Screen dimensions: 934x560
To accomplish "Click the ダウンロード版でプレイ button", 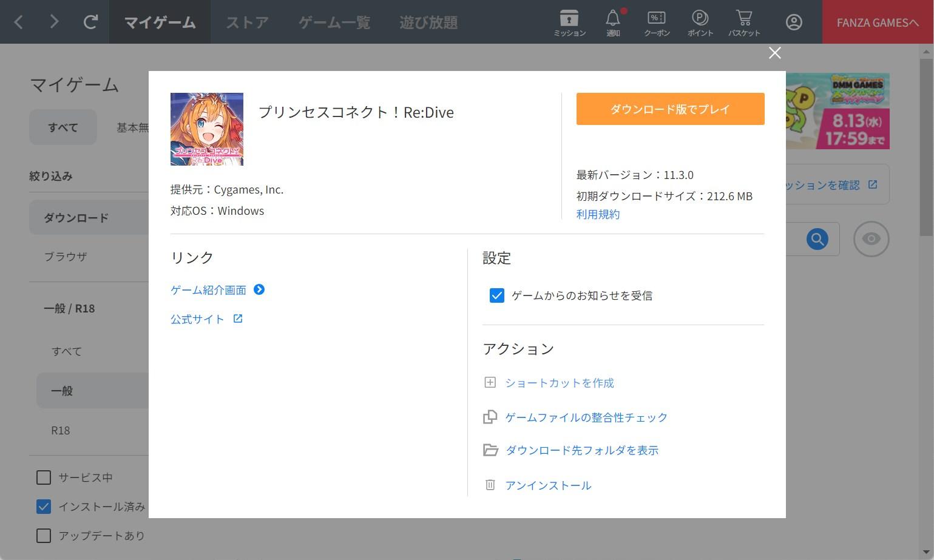I will pos(670,109).
